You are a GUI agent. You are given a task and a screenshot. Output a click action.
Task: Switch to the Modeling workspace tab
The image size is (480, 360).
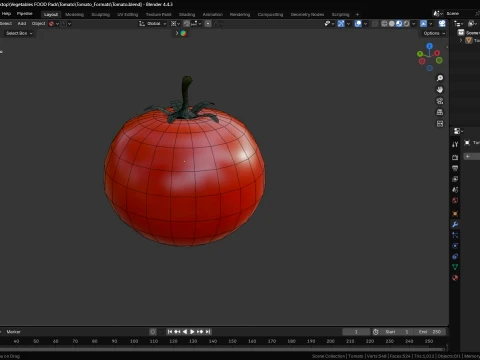[x=74, y=14]
